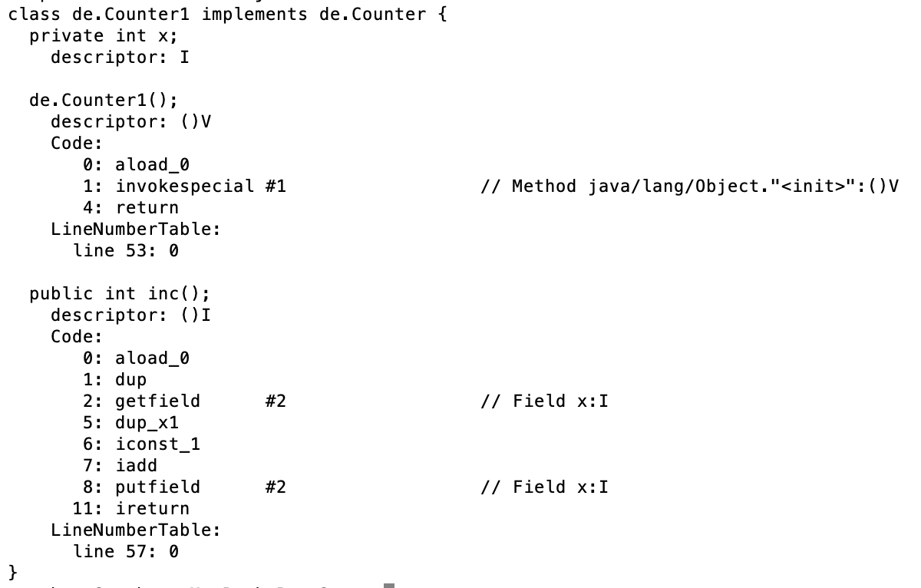Click the 'line 53: 0' entry
The width and height of the screenshot is (921, 588).
tap(126, 251)
